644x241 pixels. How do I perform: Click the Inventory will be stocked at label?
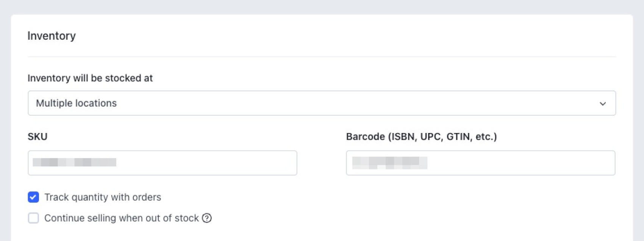coord(90,78)
